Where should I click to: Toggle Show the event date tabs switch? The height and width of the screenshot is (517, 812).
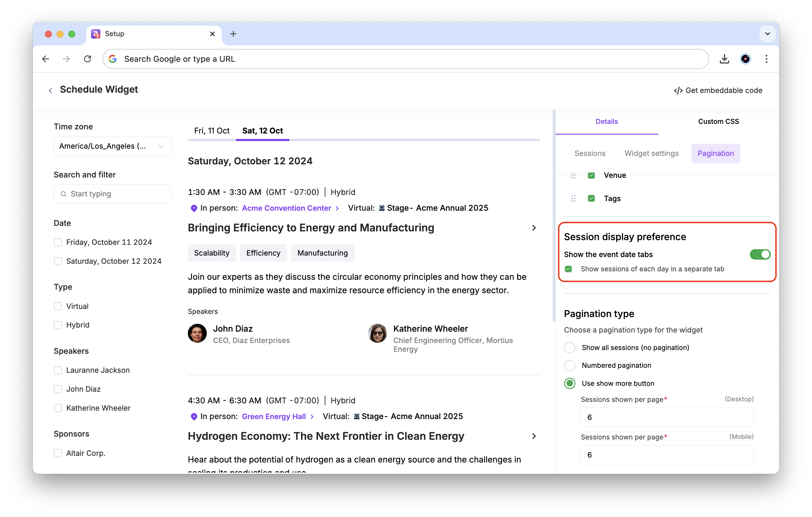pos(760,254)
